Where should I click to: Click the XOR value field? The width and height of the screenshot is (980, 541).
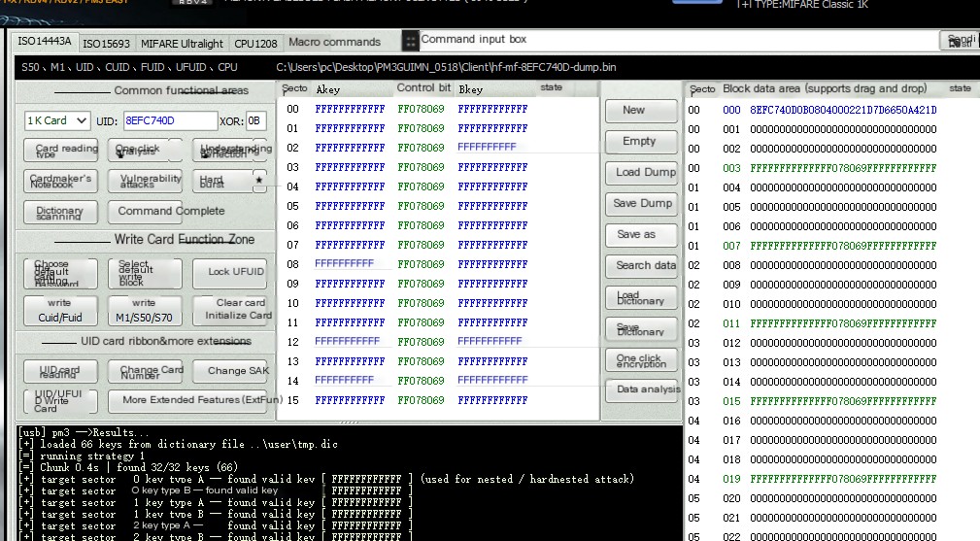click(x=254, y=120)
